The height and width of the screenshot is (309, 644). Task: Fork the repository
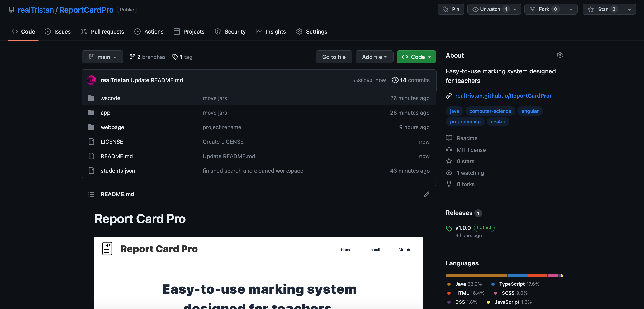(544, 9)
